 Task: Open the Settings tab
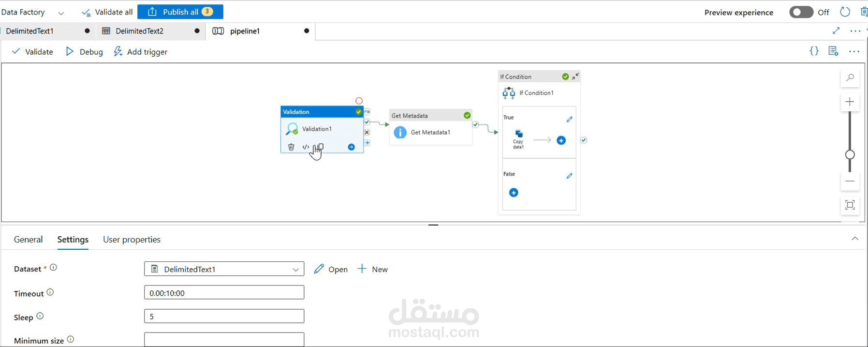(73, 240)
